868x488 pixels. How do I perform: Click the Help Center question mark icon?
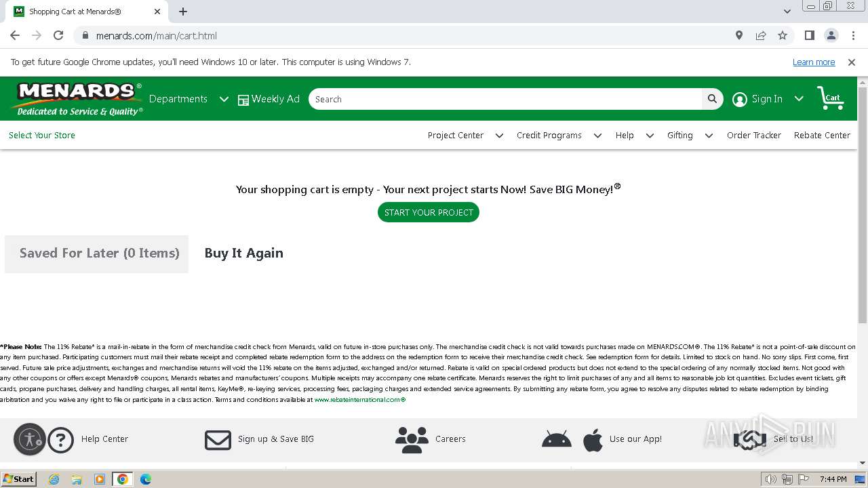pos(60,440)
